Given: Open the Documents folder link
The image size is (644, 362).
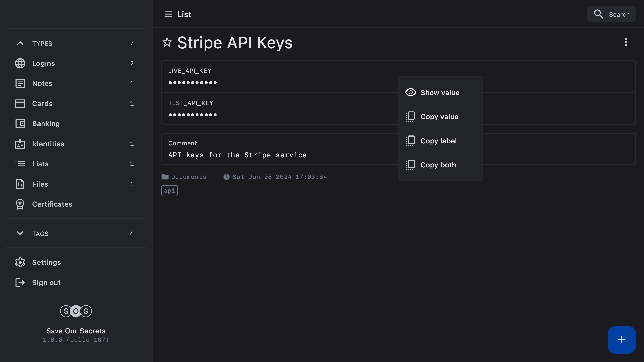Looking at the screenshot, I should (x=188, y=177).
